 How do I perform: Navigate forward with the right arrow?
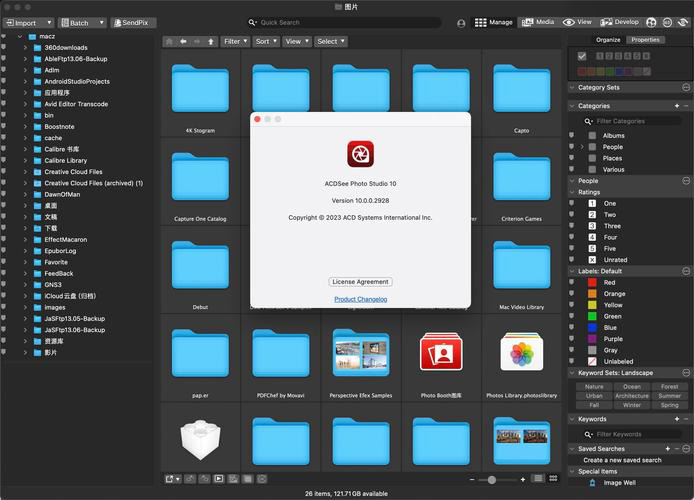click(197, 42)
